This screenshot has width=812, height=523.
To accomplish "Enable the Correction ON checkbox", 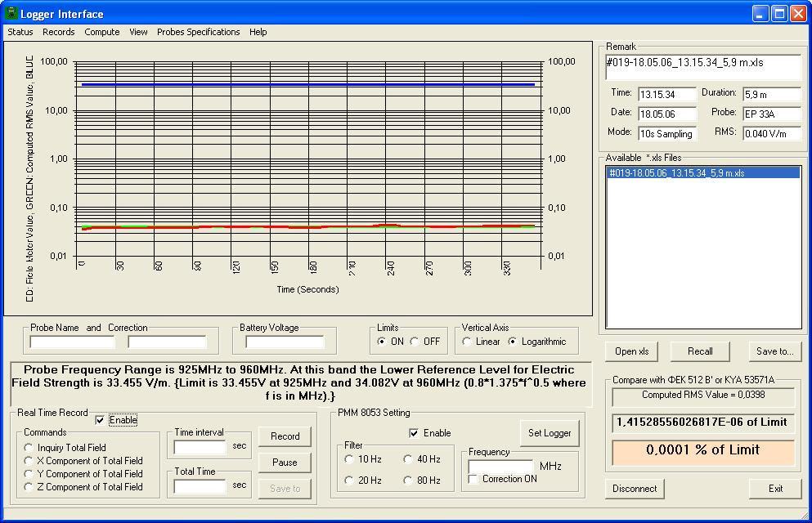I will [473, 479].
